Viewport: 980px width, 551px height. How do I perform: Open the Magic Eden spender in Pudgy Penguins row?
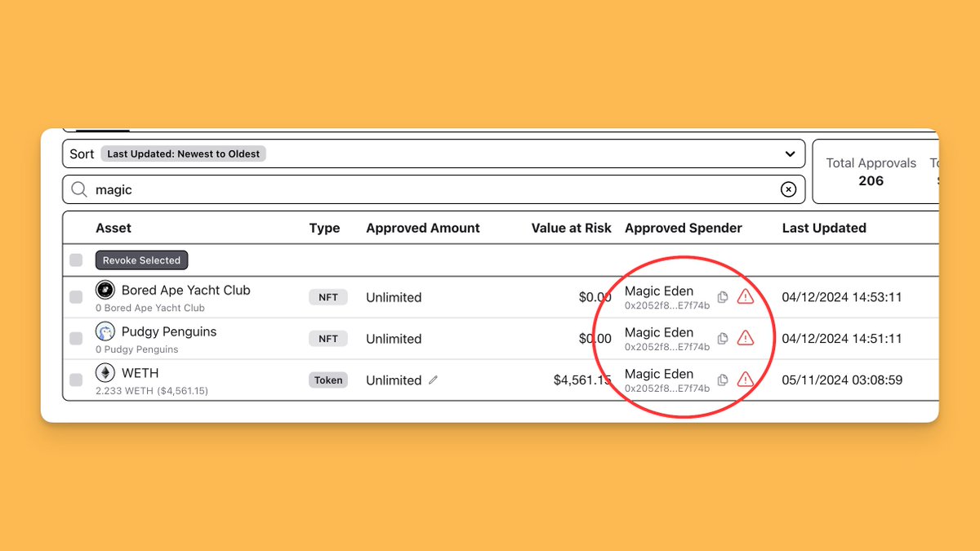point(659,332)
